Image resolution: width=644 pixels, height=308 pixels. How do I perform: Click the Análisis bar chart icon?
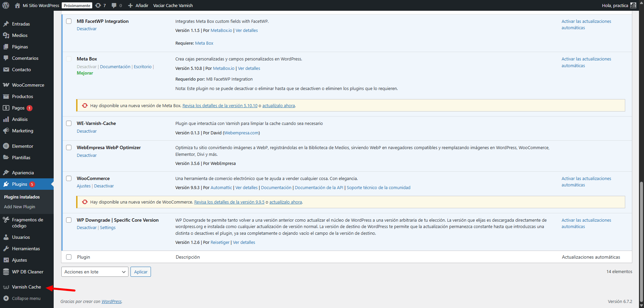point(6,119)
